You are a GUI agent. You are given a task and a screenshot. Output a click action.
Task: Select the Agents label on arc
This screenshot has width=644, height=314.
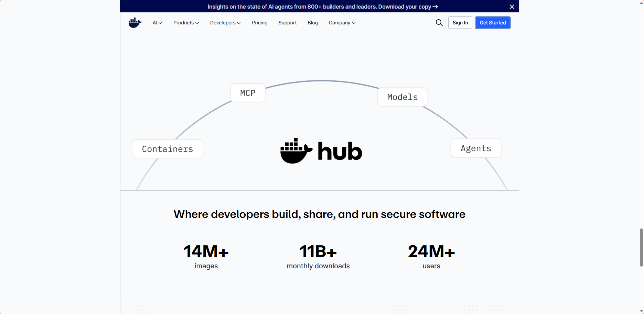tap(476, 148)
